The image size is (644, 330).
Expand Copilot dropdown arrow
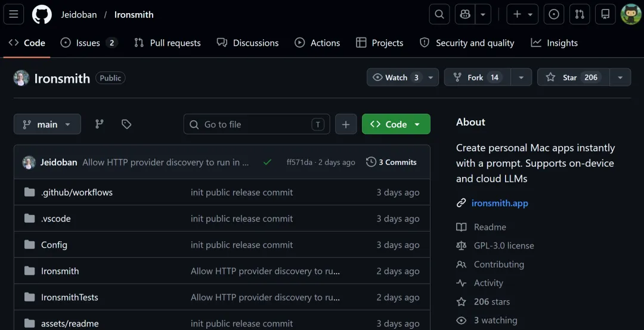483,14
